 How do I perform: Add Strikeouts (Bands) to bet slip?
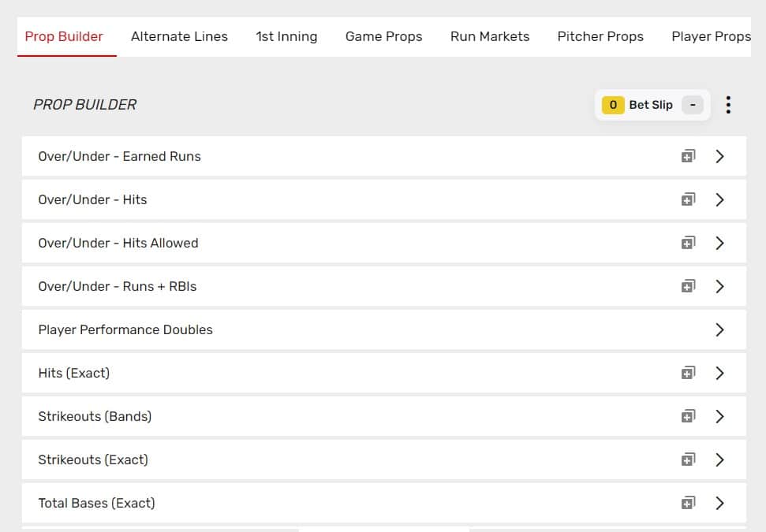(x=688, y=416)
